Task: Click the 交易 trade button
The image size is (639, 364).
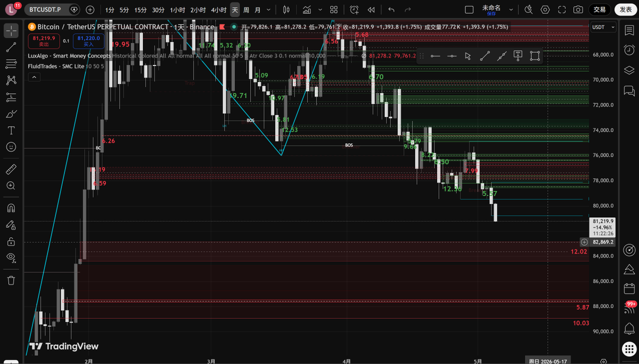Action: (600, 10)
